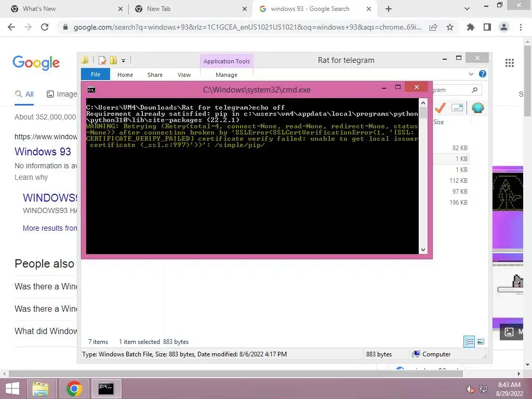The width and height of the screenshot is (532, 399).
Task: Expand 'Was there a Win' first question
Action: (46, 286)
